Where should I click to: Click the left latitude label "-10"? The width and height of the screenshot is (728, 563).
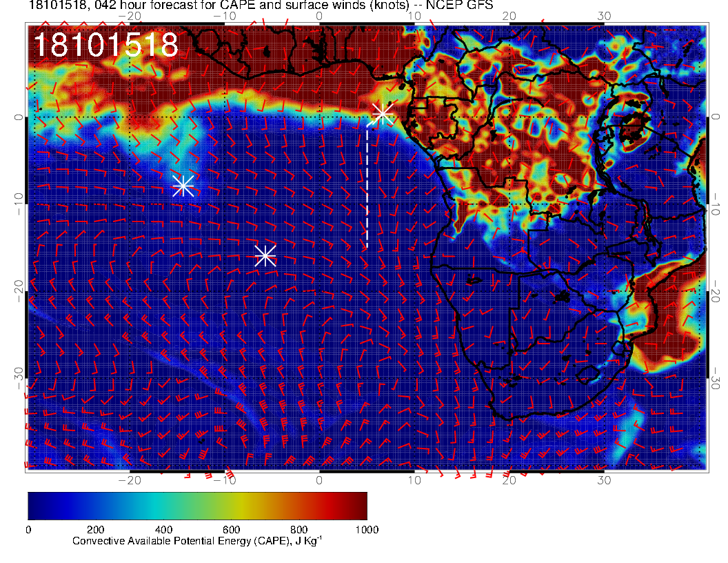click(18, 204)
